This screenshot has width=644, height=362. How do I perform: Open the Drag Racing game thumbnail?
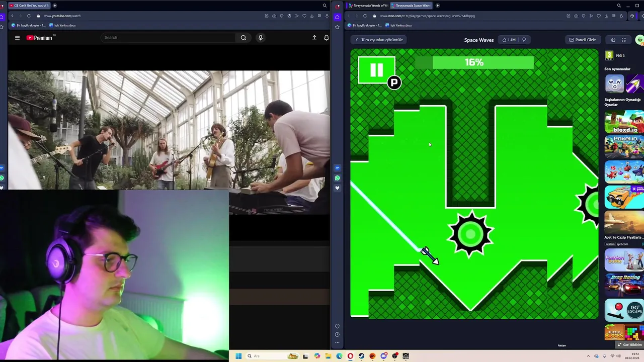pos(624,285)
